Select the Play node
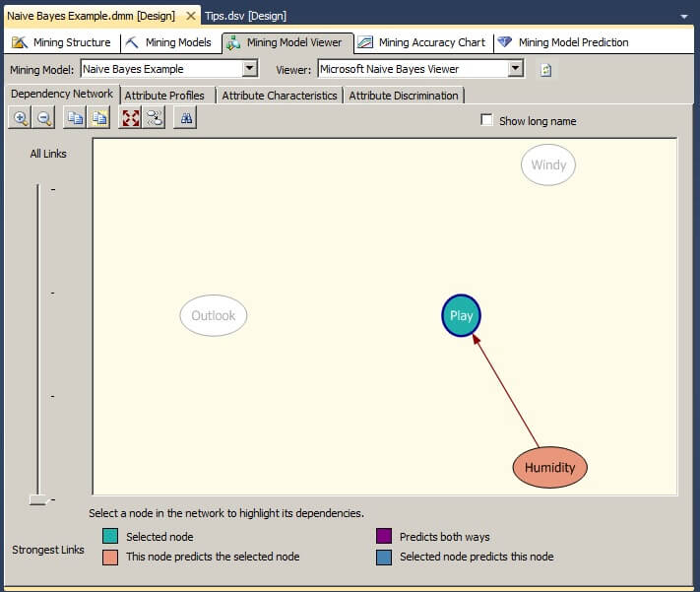The height and width of the screenshot is (592, 700). [461, 315]
